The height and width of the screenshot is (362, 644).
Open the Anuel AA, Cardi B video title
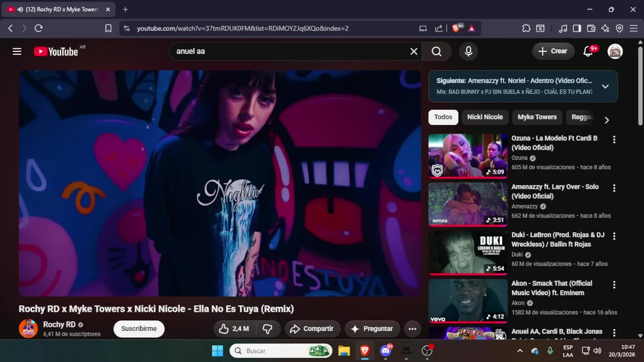pyautogui.click(x=557, y=332)
